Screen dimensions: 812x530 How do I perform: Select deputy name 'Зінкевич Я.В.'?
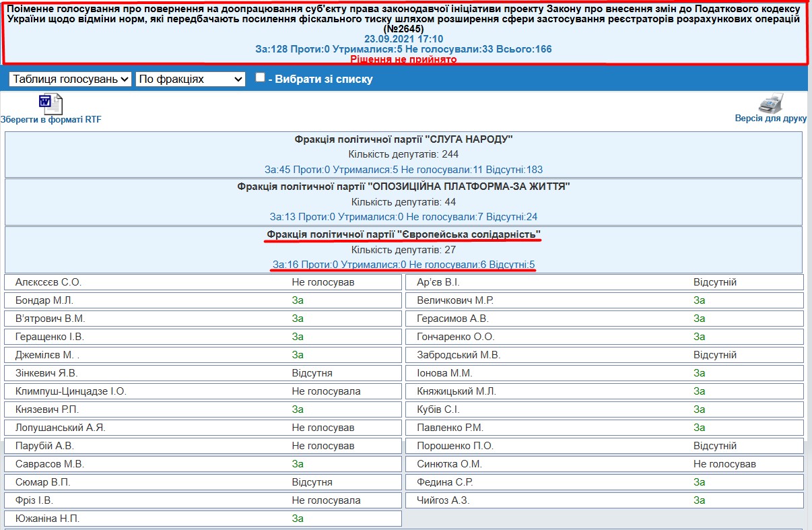46,373
